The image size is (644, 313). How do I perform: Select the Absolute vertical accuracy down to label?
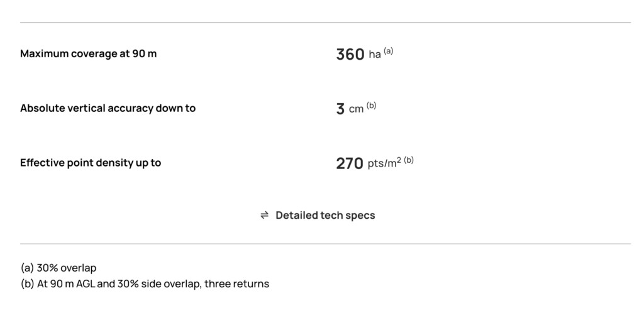(x=108, y=108)
